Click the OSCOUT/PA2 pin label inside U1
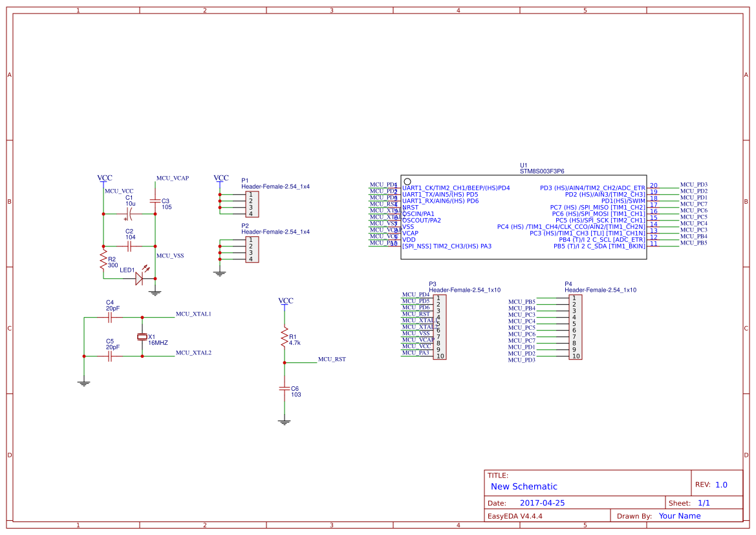The height and width of the screenshot is (535, 756). coord(422,221)
